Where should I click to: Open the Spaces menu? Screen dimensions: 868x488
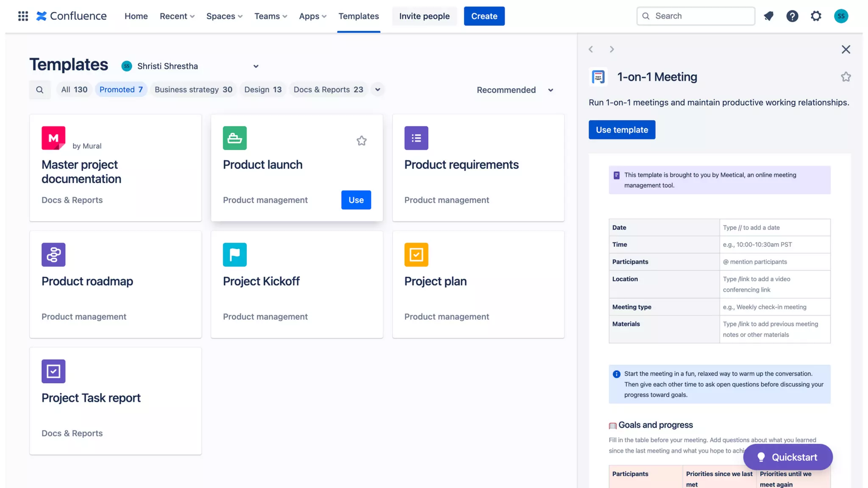click(x=224, y=16)
